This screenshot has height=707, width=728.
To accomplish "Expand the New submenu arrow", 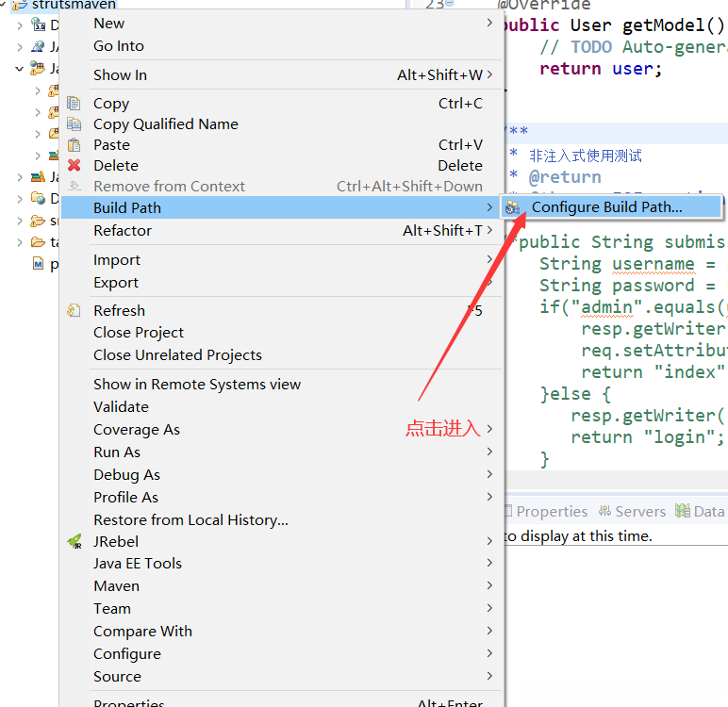I will point(489,23).
